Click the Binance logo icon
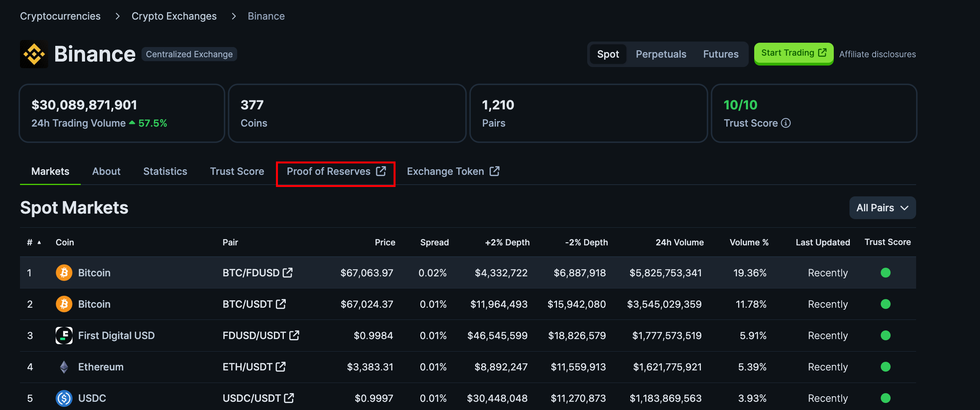 (x=34, y=54)
